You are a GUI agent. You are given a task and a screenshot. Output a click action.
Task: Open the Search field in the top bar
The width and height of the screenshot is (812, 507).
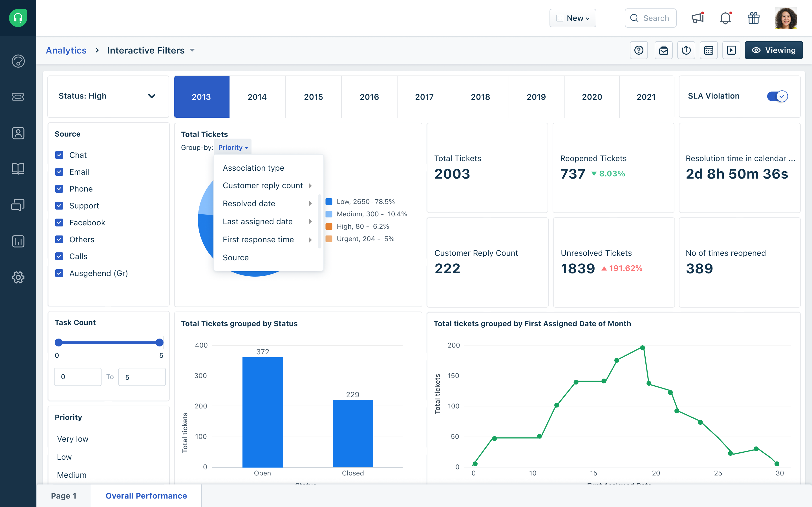(650, 18)
